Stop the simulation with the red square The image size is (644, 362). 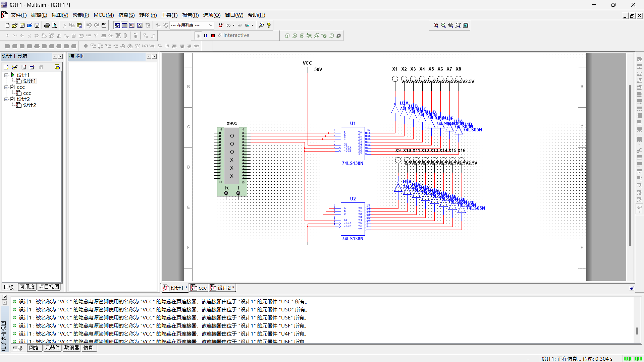tap(213, 36)
